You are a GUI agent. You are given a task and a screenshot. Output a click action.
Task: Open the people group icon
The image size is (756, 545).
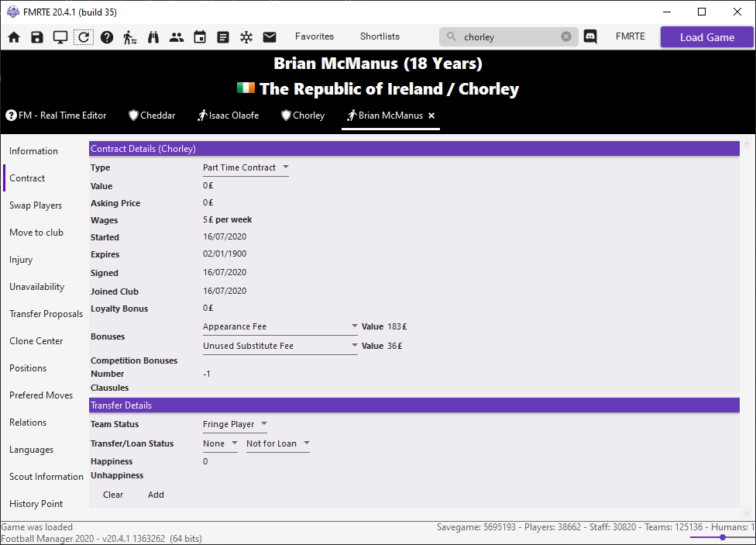(x=177, y=37)
